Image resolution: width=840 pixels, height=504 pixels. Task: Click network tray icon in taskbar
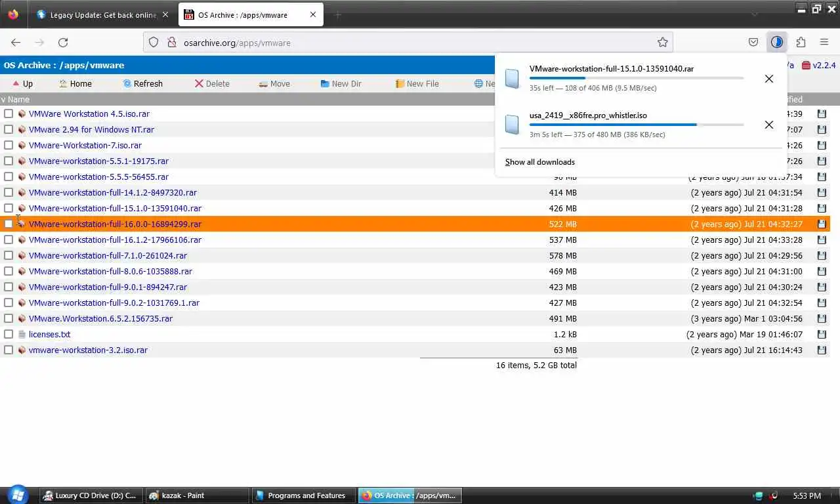click(x=759, y=495)
